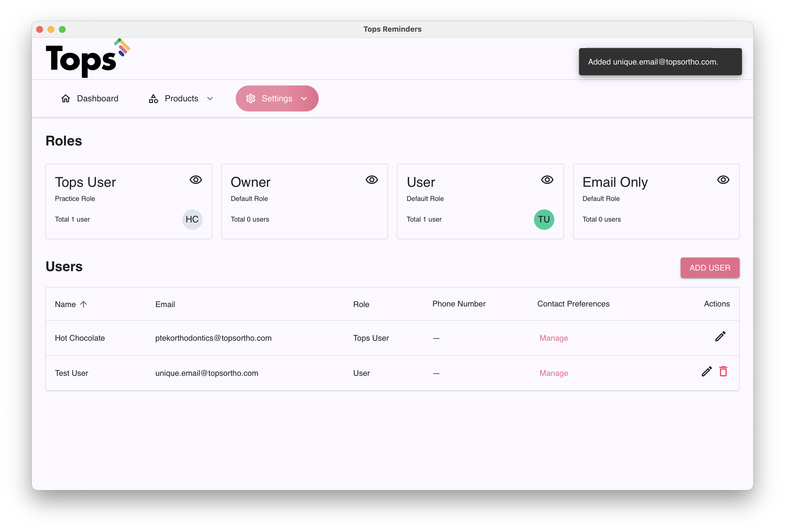This screenshot has height=532, width=785.
Task: Open the Dashboard menu item
Action: (x=97, y=99)
